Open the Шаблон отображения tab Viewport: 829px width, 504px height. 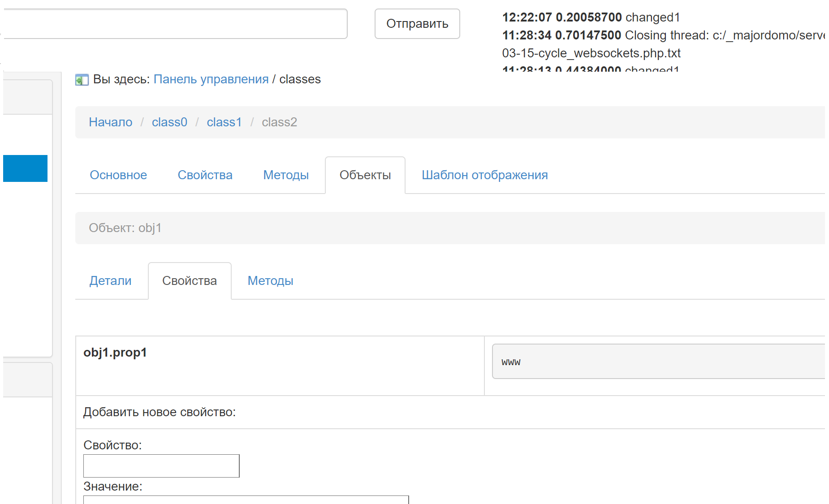[x=485, y=175]
